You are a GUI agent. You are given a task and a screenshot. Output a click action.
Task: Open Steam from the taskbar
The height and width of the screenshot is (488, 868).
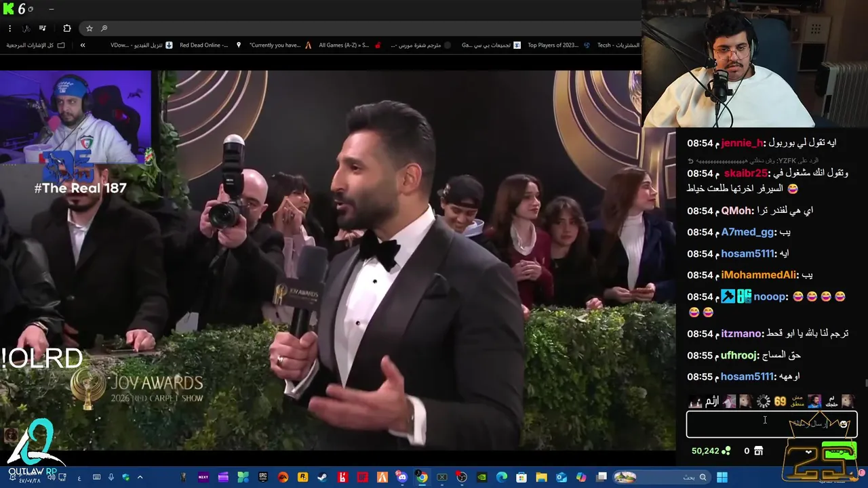[x=323, y=477]
